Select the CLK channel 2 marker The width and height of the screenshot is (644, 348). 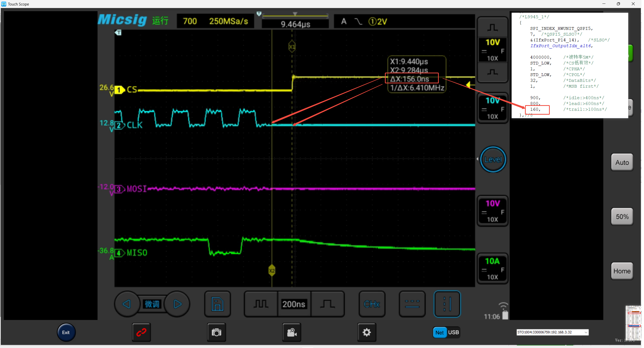coord(120,125)
